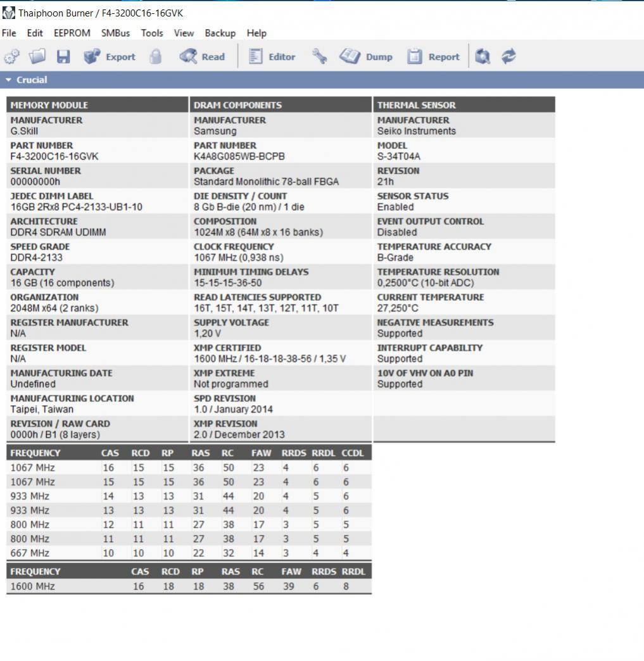Click JEDEC label 16GB 2Rx8 PC4-2133-UB1-10
Viewport: 644px width, 661px height.
click(77, 207)
